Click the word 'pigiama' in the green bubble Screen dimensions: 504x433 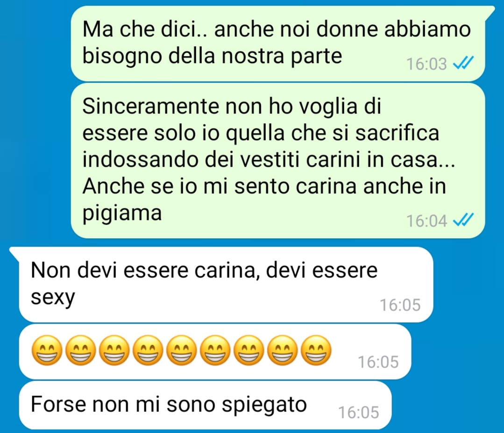(x=122, y=214)
